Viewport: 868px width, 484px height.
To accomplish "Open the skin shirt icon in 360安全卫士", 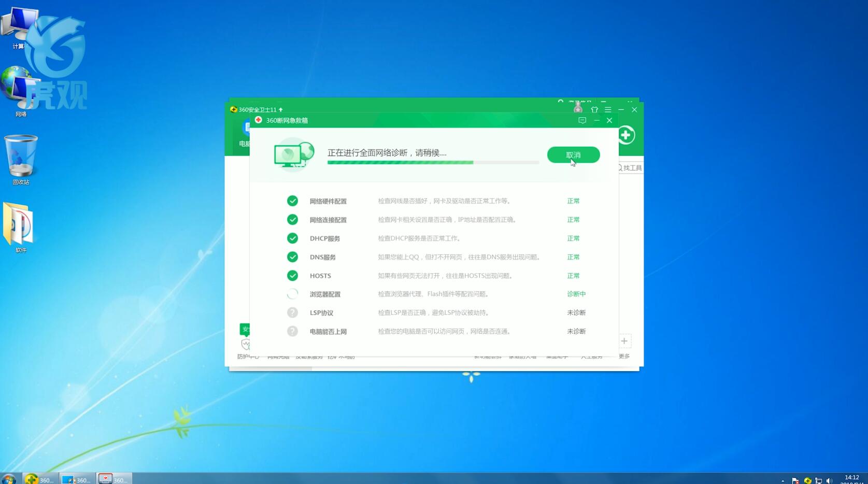I will (594, 109).
